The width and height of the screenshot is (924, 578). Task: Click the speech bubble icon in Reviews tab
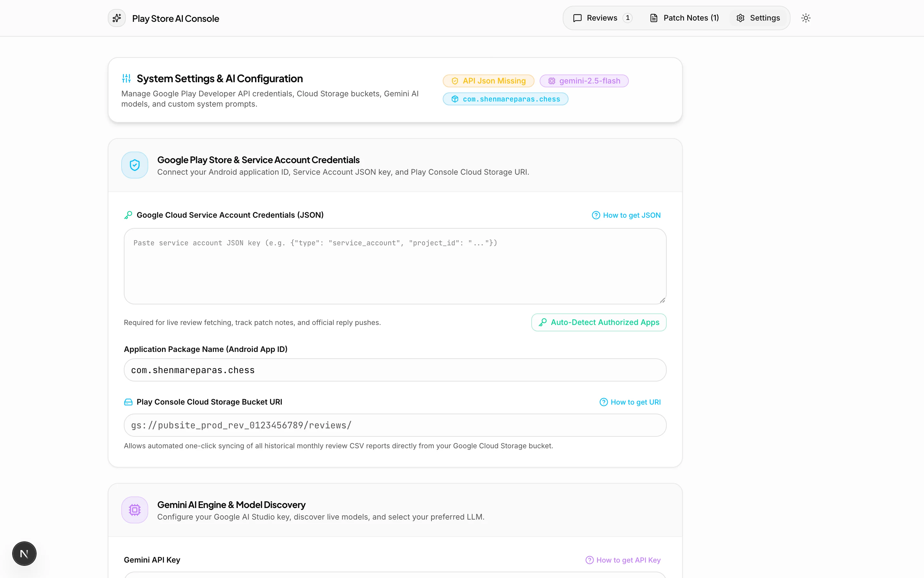pos(577,18)
